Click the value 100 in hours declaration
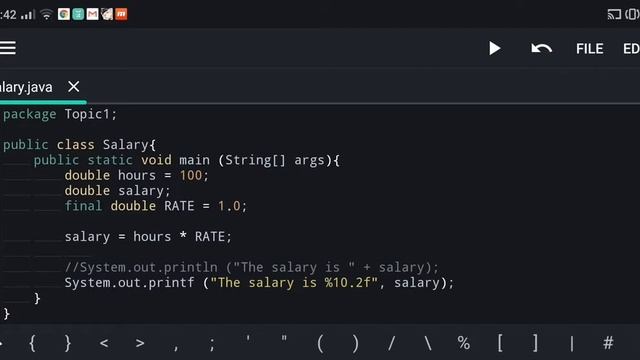The image size is (640, 360). pyautogui.click(x=191, y=176)
